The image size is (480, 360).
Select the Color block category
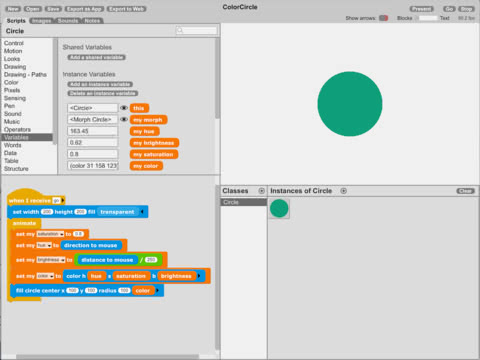coord(11,82)
